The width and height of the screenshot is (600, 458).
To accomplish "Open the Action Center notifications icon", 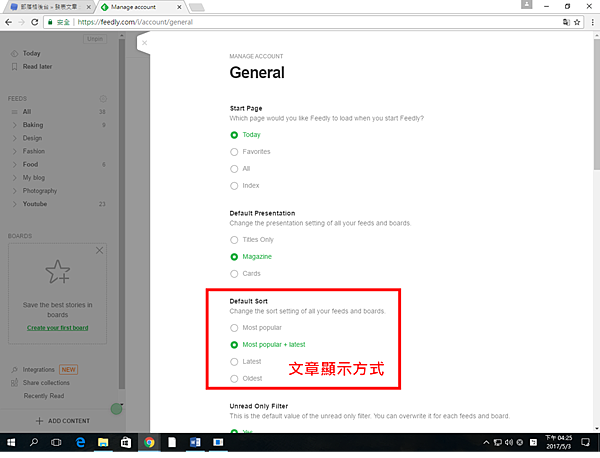I will pyautogui.click(x=585, y=443).
